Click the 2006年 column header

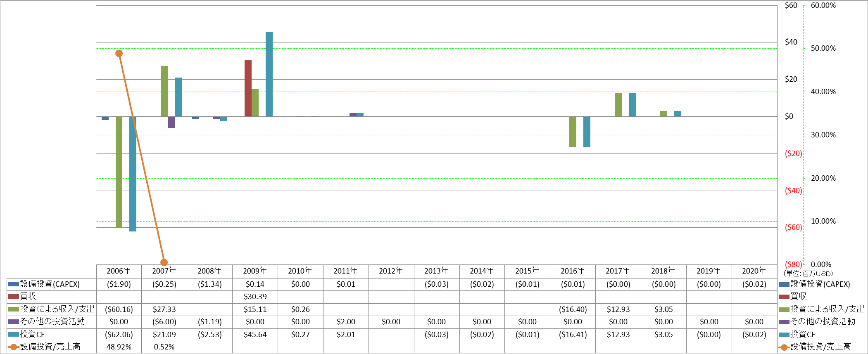click(119, 271)
